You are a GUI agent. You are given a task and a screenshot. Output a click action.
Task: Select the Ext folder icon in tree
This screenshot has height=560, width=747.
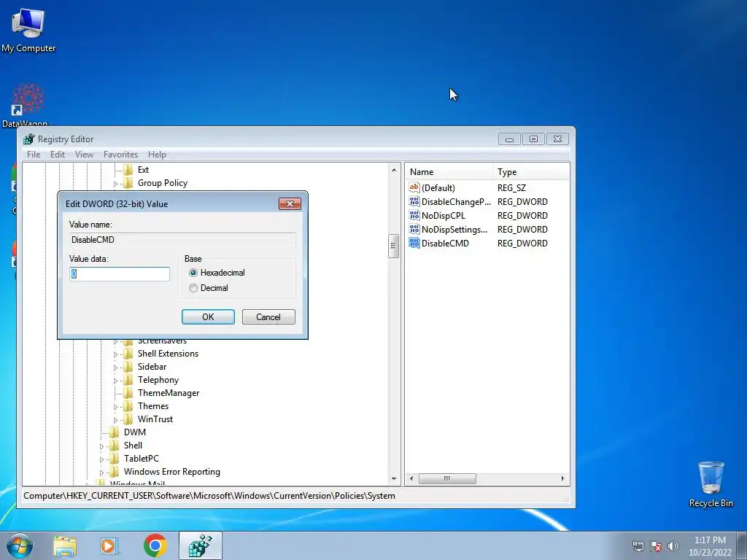click(x=128, y=169)
